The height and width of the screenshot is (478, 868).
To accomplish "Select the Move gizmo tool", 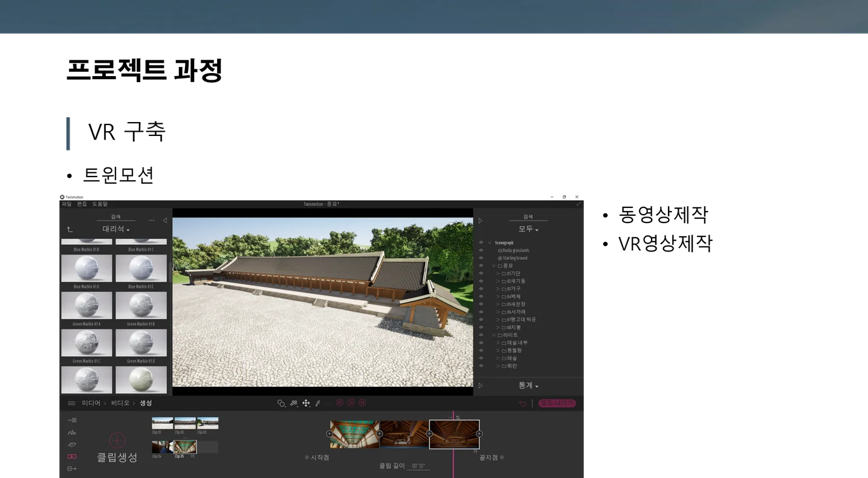I will pyautogui.click(x=306, y=403).
